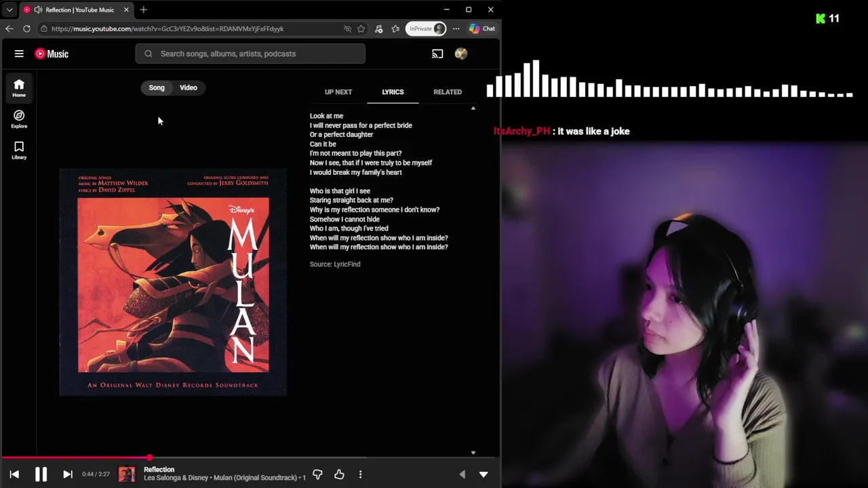Image resolution: width=868 pixels, height=488 pixels.
Task: Open the Library section in the sidebar
Action: coord(19,150)
